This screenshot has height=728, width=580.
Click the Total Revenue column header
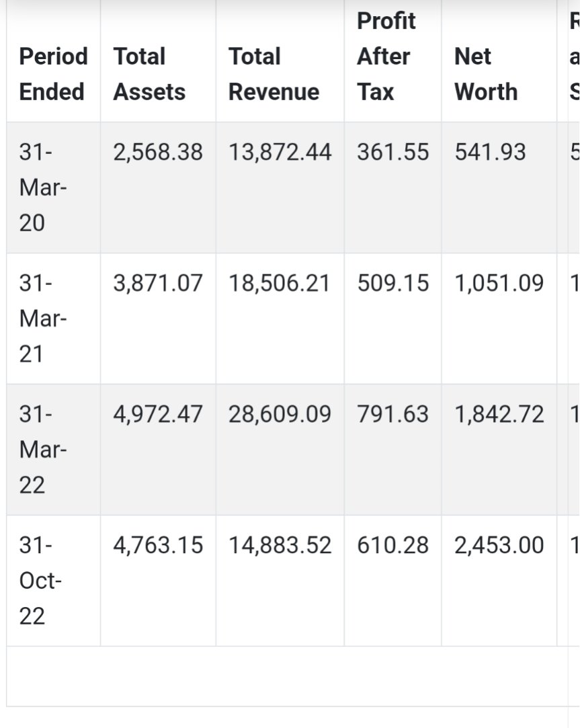click(274, 74)
